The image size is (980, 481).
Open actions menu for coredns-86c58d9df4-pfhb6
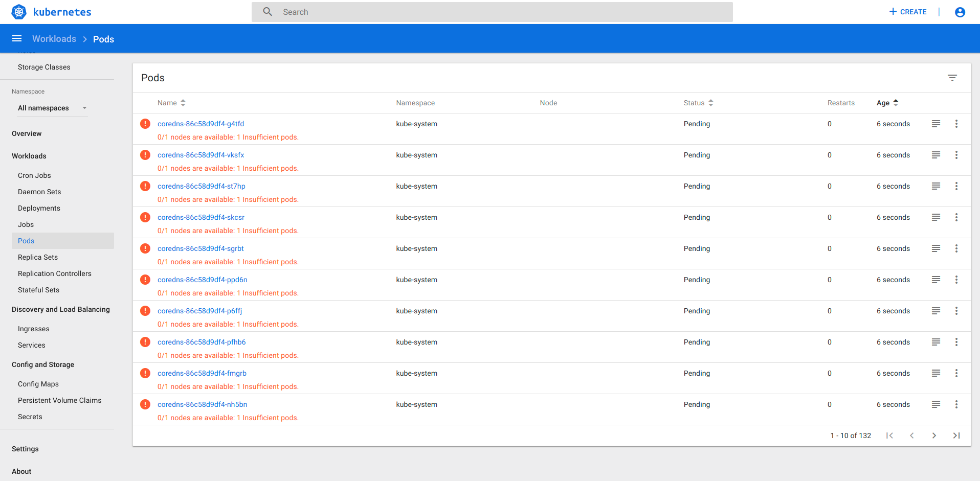(956, 342)
